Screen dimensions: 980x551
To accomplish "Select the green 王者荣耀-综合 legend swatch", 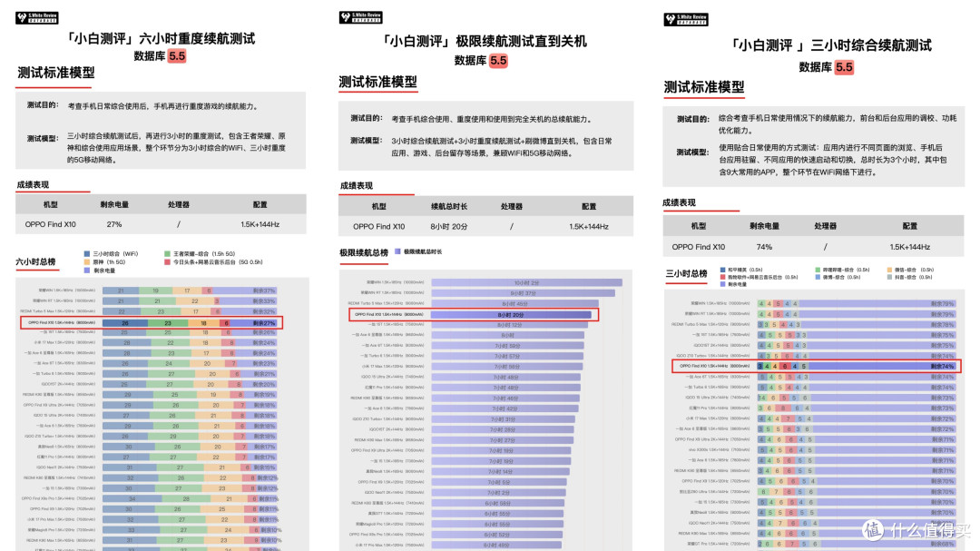I will [x=167, y=254].
